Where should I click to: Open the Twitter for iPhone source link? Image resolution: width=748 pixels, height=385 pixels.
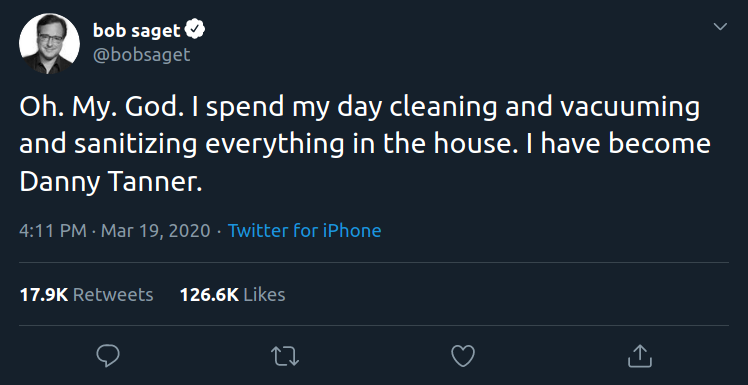tap(304, 231)
